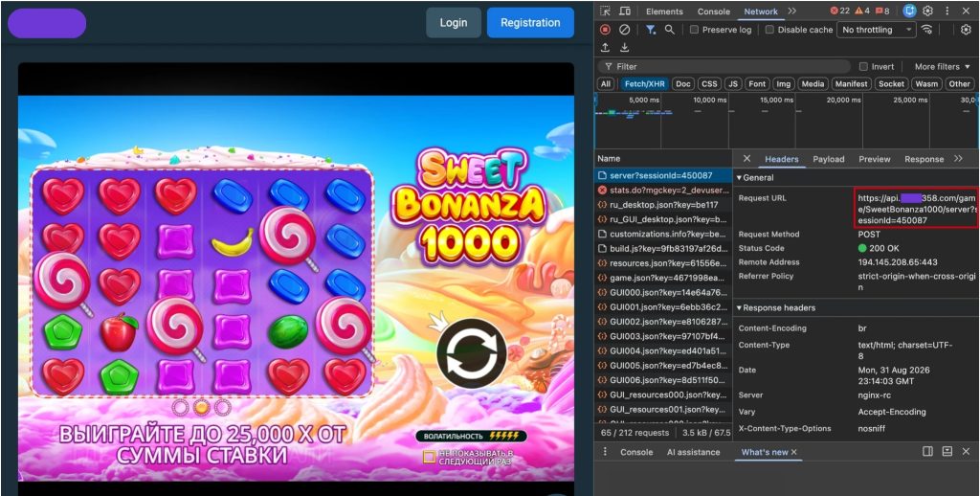This screenshot has height=496, width=980.
Task: Open the Preview tab
Action: tap(875, 159)
